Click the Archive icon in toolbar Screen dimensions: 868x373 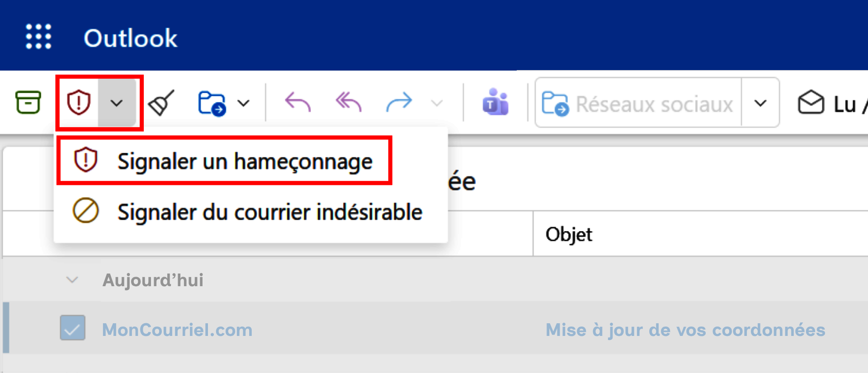[x=28, y=102]
